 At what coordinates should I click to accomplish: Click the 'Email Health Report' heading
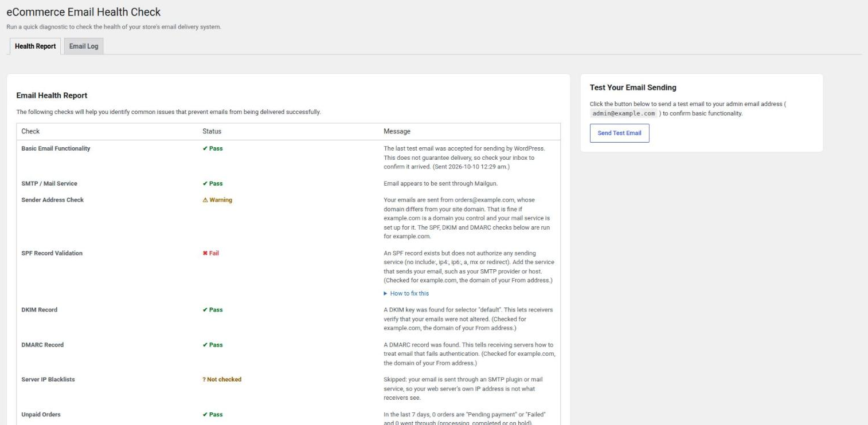tap(52, 96)
